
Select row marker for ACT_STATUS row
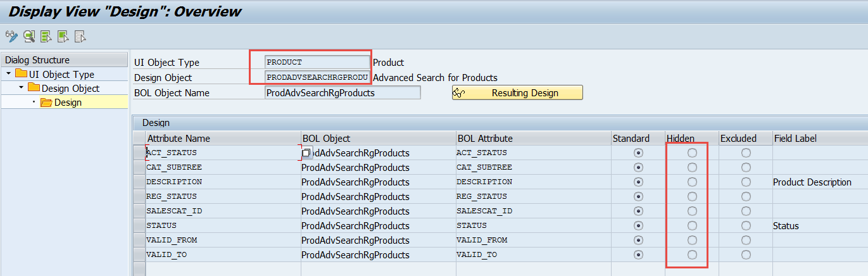pyautogui.click(x=139, y=153)
